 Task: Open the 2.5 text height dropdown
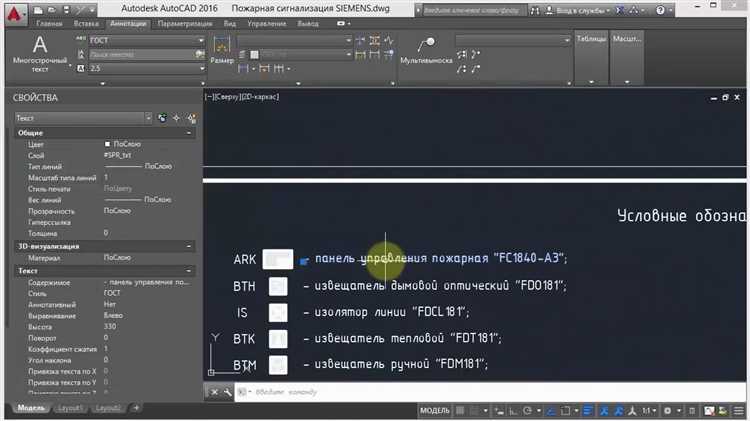tap(201, 68)
